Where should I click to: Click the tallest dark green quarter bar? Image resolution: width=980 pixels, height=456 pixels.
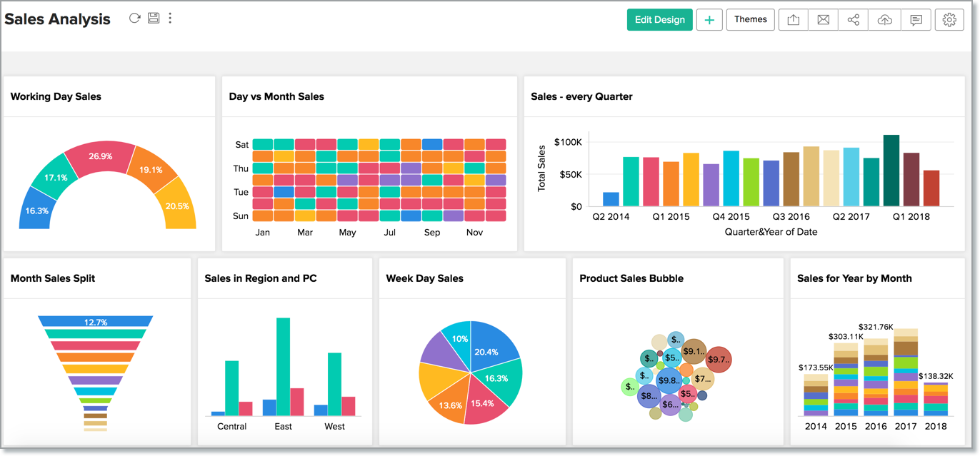pos(891,171)
